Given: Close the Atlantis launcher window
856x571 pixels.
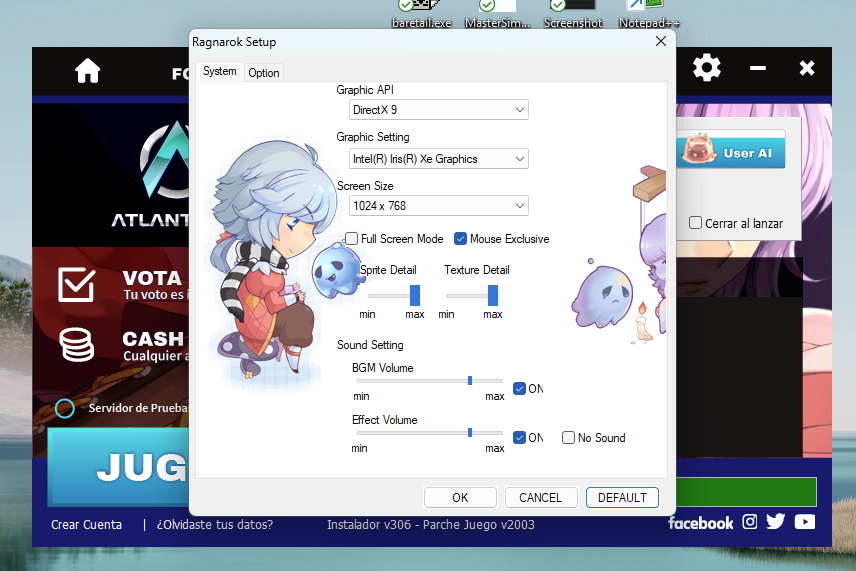Looking at the screenshot, I should [x=807, y=68].
